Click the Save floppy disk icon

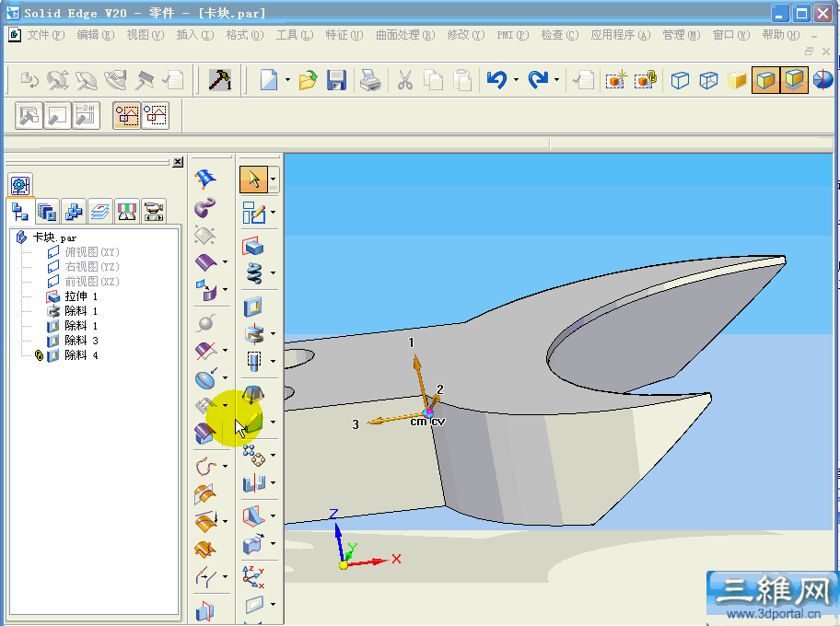click(336, 80)
